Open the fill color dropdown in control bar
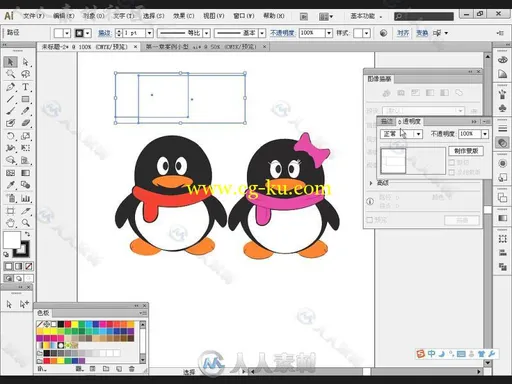 point(67,33)
